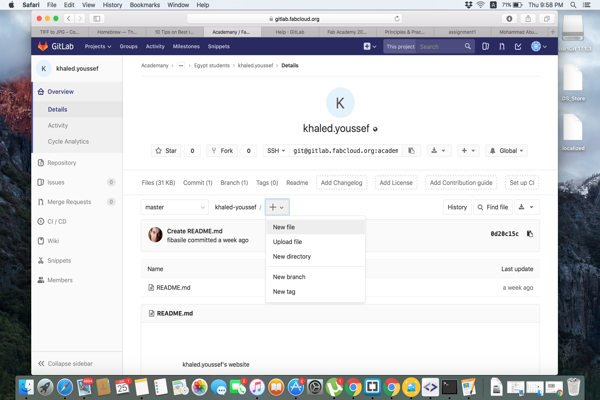Click Branch (1) link

click(234, 183)
